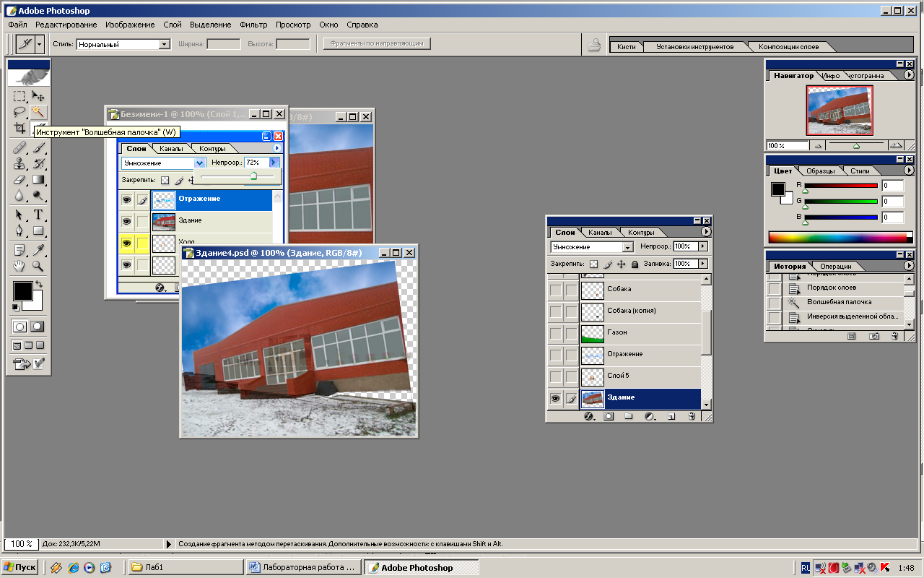
Task: Toggle lock transparent pixels in Layers palette
Action: [x=593, y=264]
